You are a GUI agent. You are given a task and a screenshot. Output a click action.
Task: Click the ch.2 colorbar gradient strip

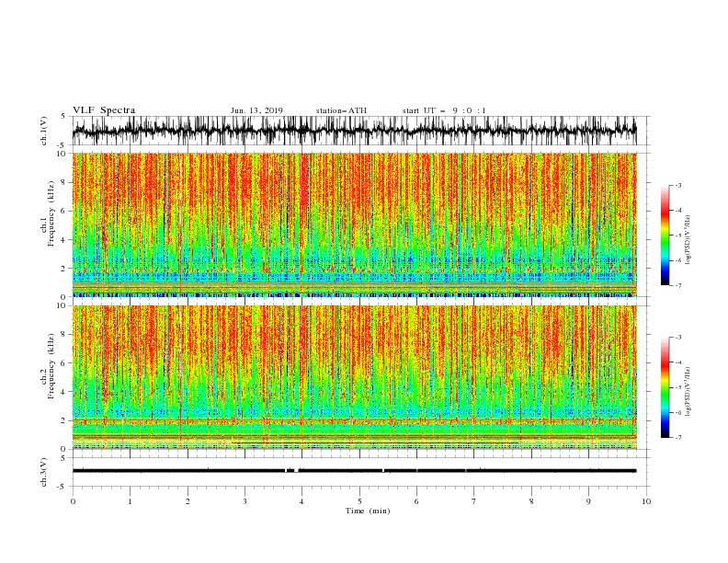point(665,387)
